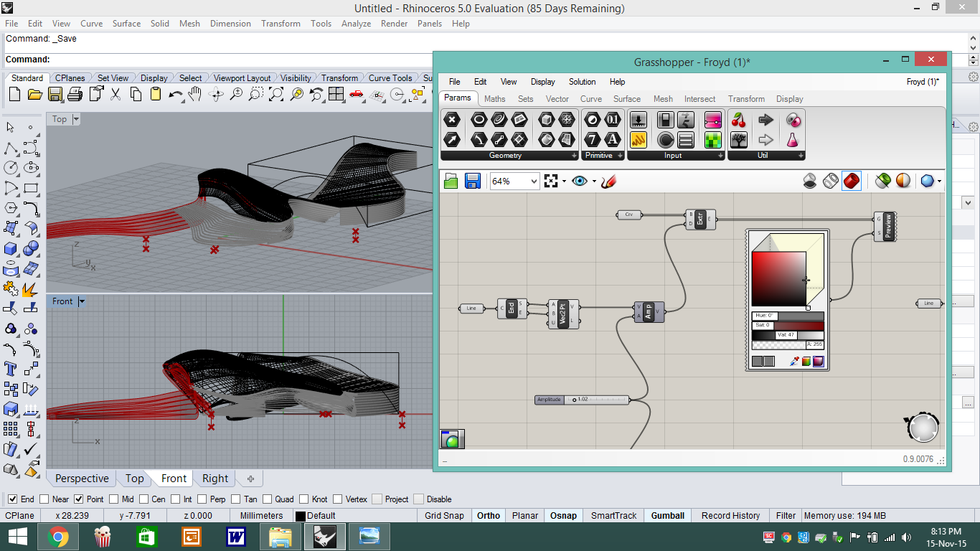The image size is (980, 551).
Task: Adjust the Hue slider in colour swatch
Action: [x=788, y=316]
